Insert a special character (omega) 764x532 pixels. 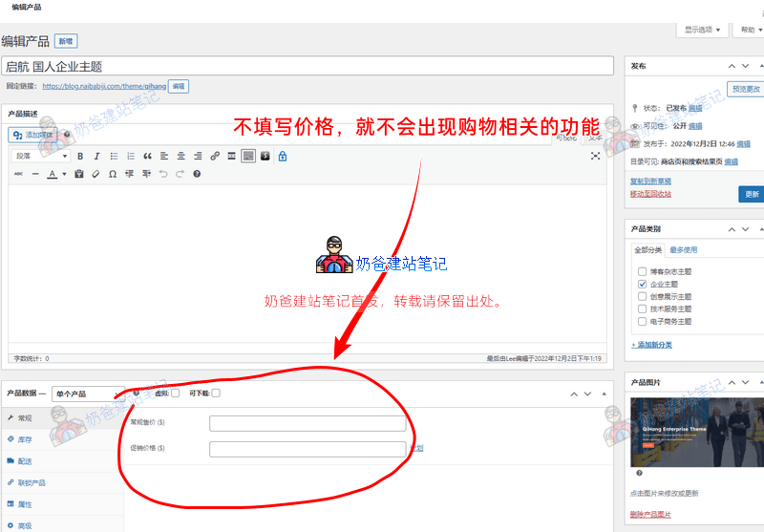(x=113, y=174)
